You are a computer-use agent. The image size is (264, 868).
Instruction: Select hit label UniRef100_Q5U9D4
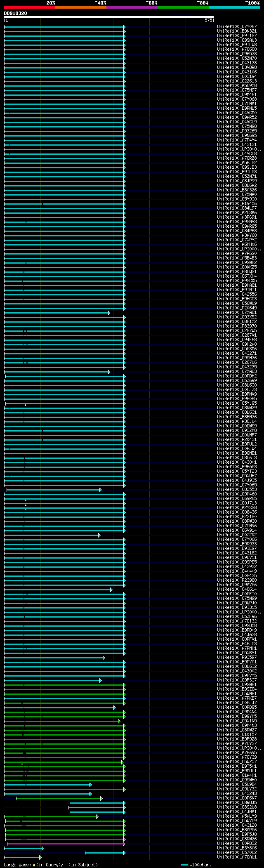237,785
